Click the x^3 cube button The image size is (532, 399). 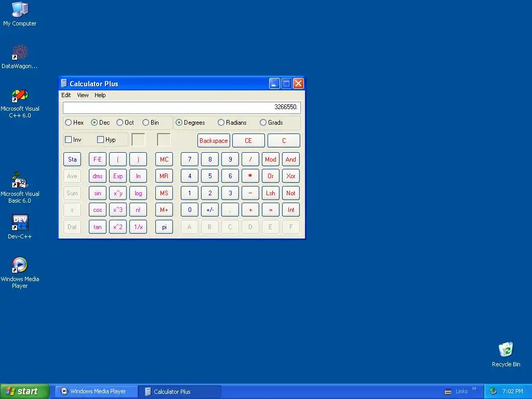pyautogui.click(x=118, y=210)
